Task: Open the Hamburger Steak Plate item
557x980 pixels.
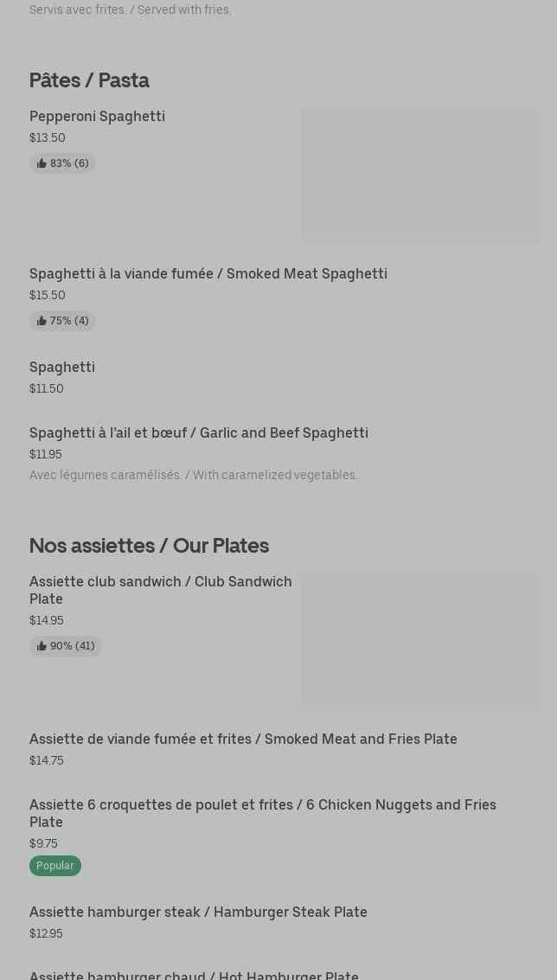Action: [x=198, y=912]
